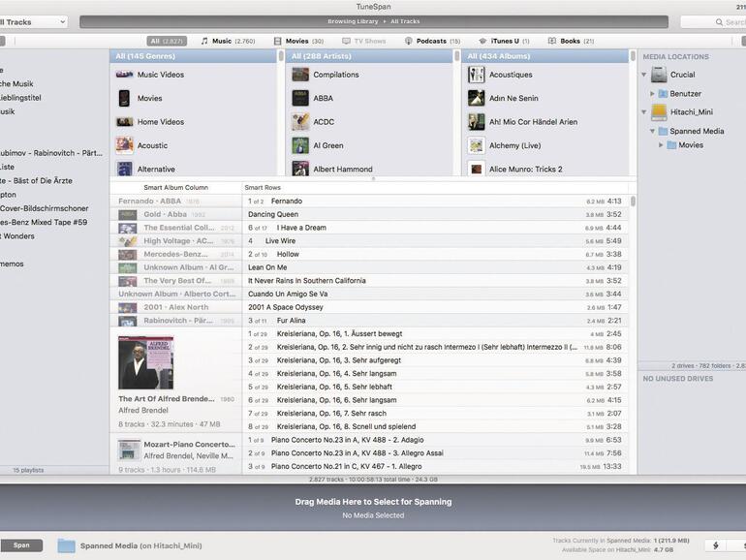Click the ACDC artist artwork icon
This screenshot has width=746, height=560.
(300, 122)
